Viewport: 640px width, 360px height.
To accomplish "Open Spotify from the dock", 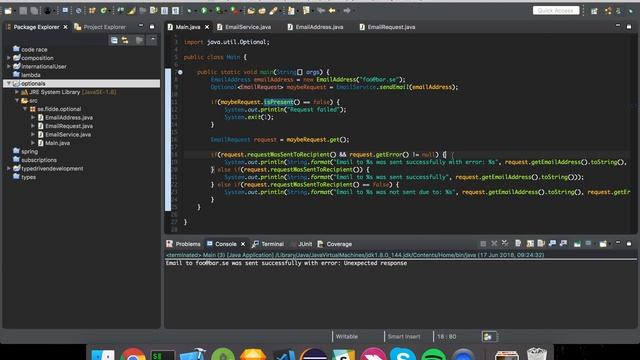I will point(433,354).
